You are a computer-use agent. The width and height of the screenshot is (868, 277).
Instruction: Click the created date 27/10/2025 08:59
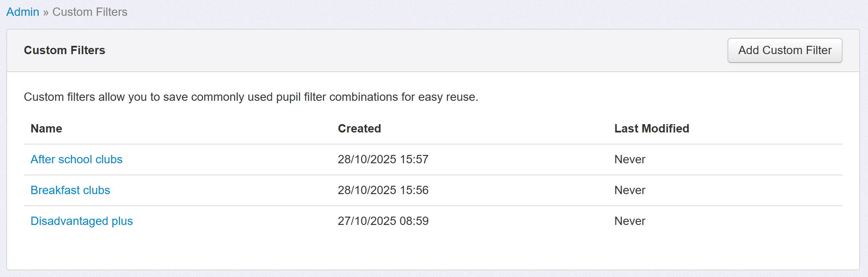click(383, 221)
